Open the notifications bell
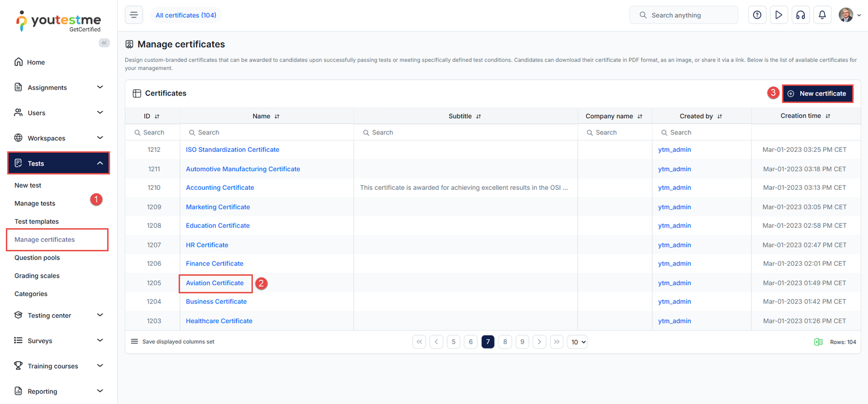The width and height of the screenshot is (868, 404). [x=822, y=15]
